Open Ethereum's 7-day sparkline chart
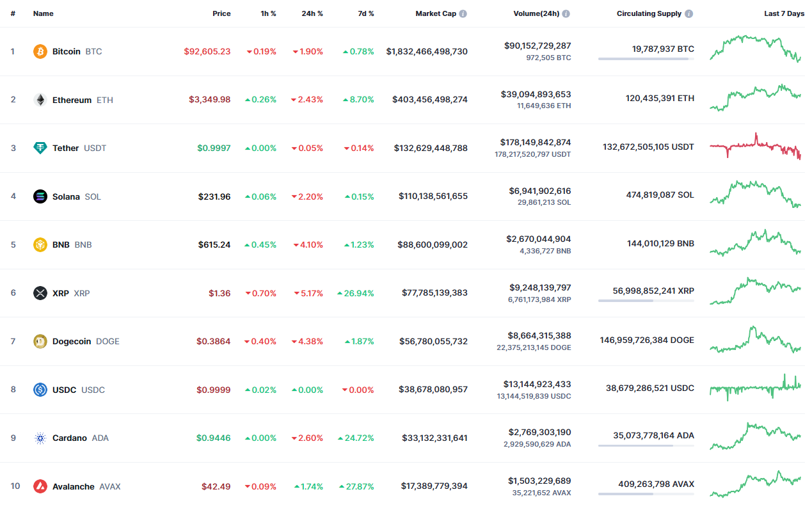 click(756, 97)
